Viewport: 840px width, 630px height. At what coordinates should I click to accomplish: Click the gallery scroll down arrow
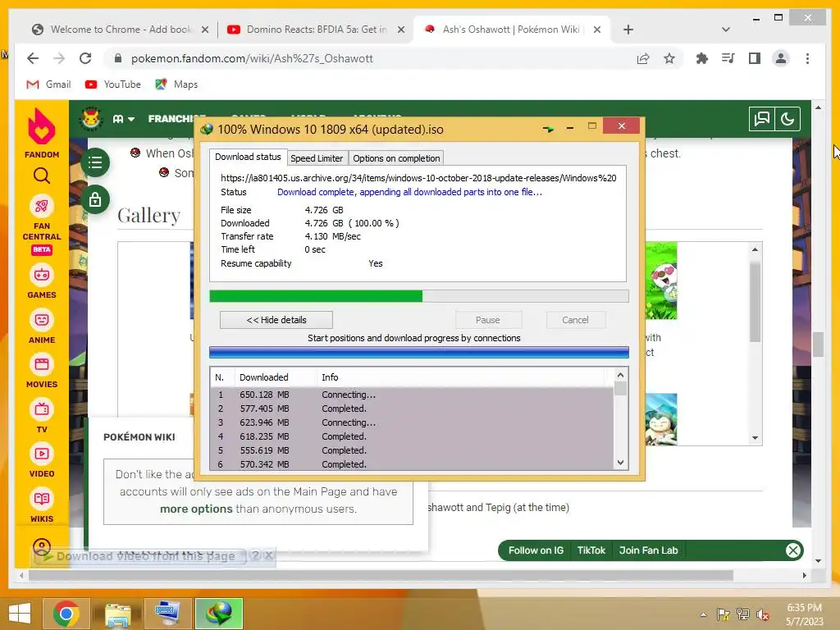[755, 438]
